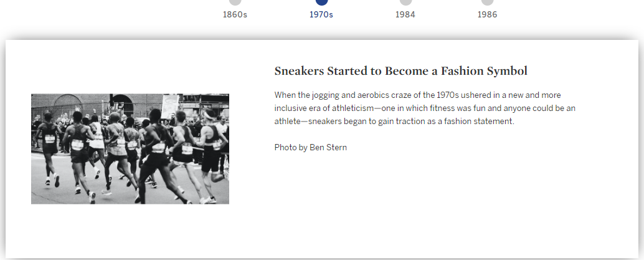Switch to the 1984 label
644x260 pixels.
click(x=405, y=15)
